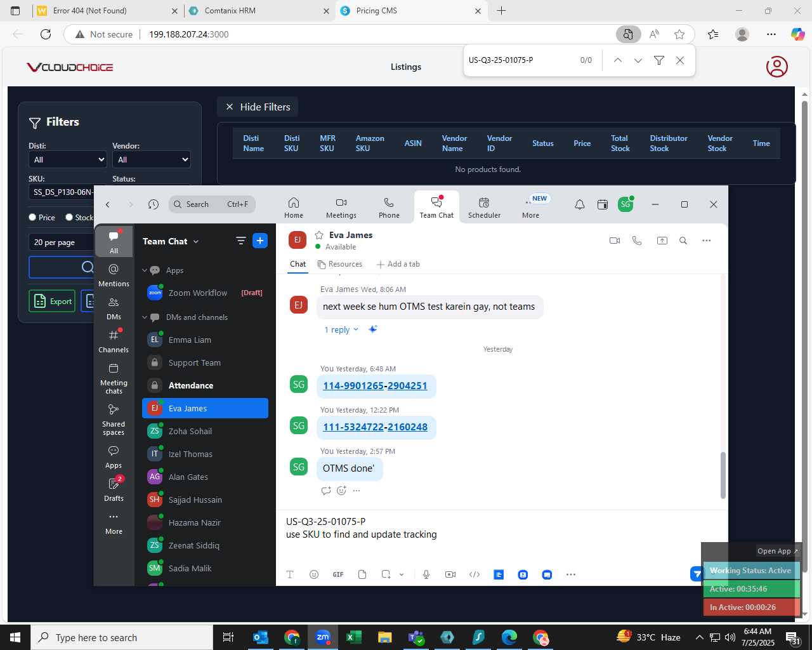
Task: Switch to the Resources tab in chat
Action: 340,264
